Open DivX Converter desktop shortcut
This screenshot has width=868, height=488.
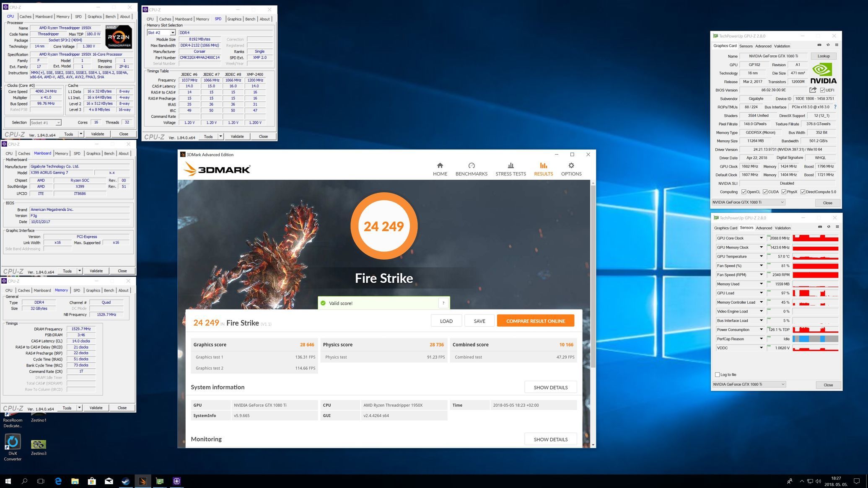coord(13,447)
